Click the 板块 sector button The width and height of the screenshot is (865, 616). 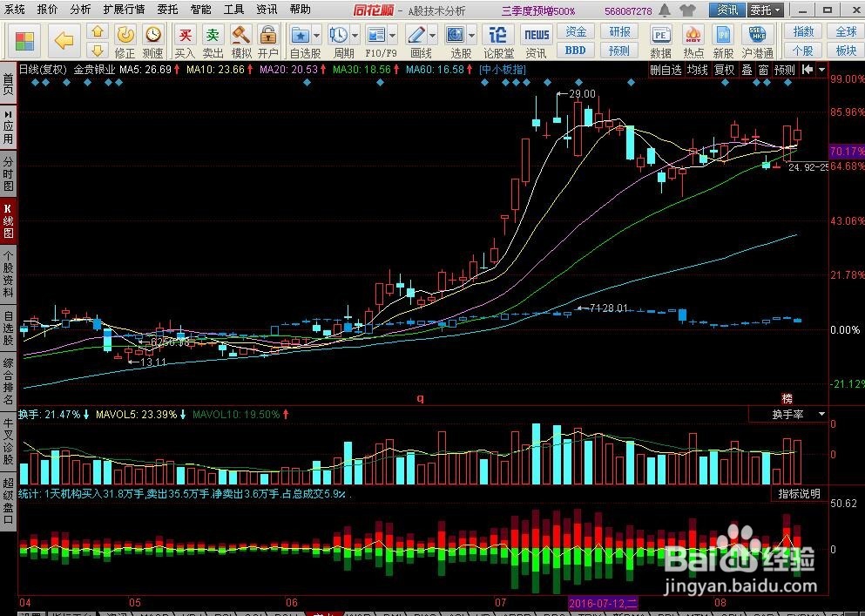point(846,51)
